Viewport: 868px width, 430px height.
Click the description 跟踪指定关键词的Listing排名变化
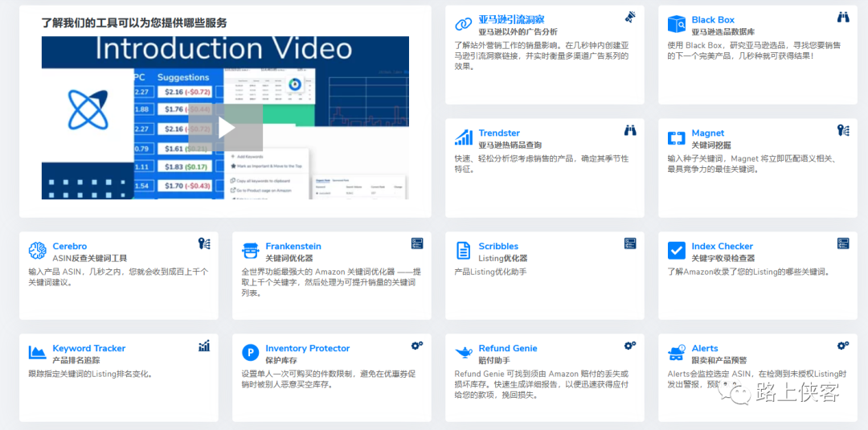[90, 374]
